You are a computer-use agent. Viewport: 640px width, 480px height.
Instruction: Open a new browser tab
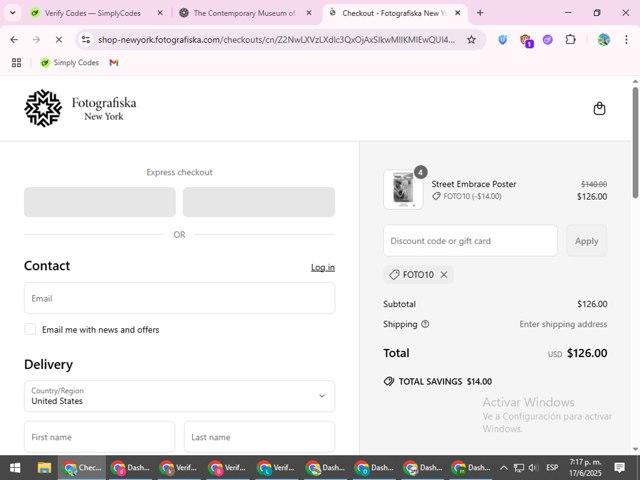coord(480,13)
